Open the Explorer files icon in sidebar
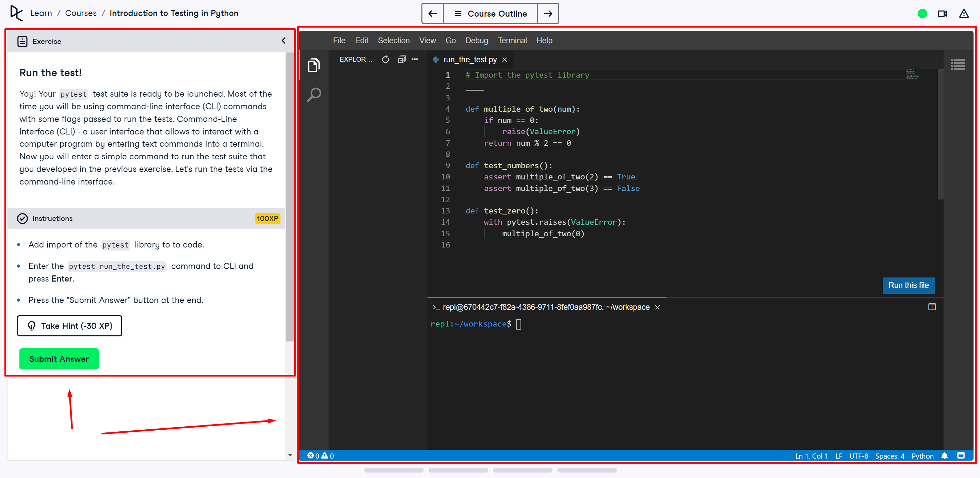 (x=314, y=65)
